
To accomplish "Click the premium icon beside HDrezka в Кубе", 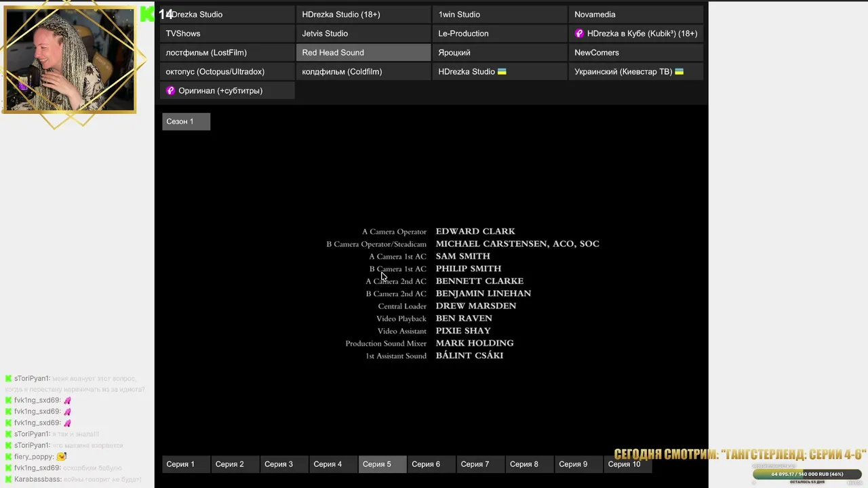I will [x=579, y=33].
